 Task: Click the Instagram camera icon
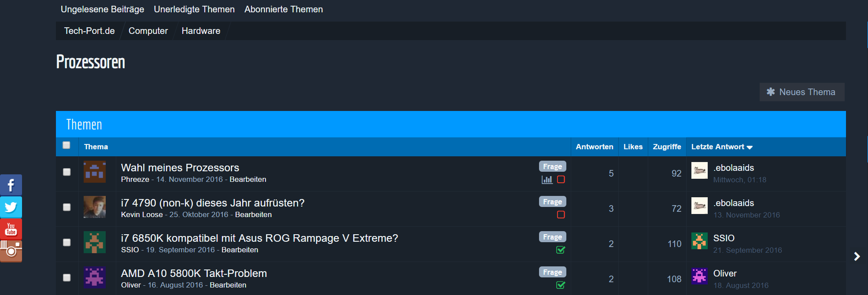(x=11, y=251)
